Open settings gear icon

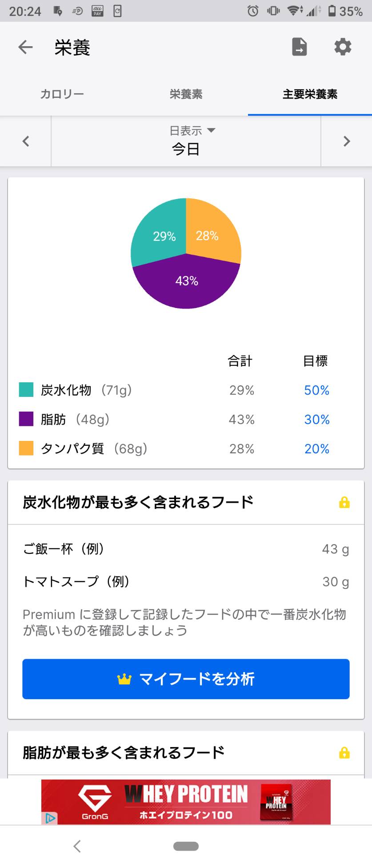pyautogui.click(x=343, y=47)
